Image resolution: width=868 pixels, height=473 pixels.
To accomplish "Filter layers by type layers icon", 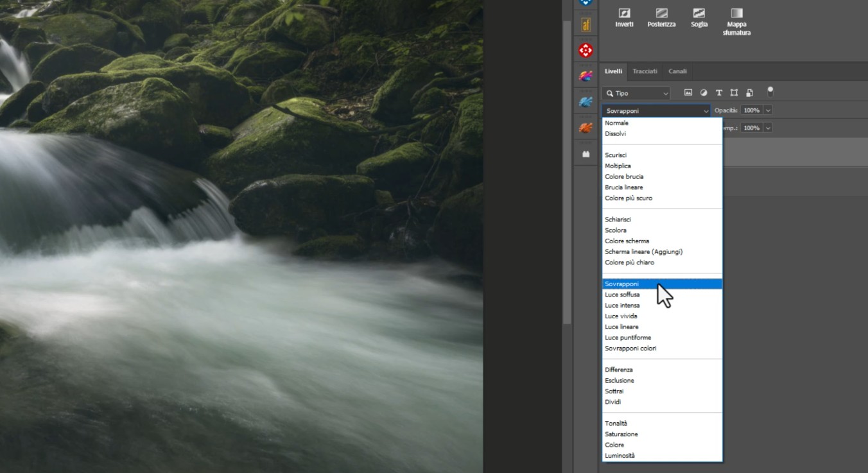I will [718, 92].
